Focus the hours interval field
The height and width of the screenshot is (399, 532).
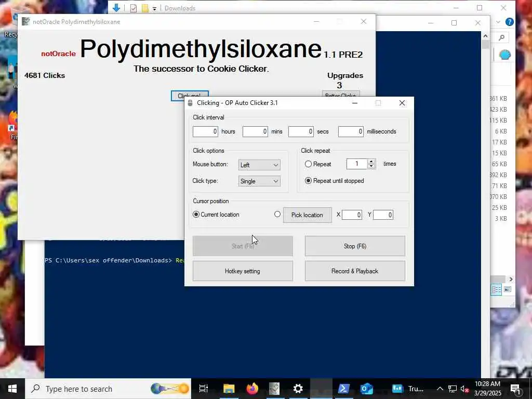(205, 131)
